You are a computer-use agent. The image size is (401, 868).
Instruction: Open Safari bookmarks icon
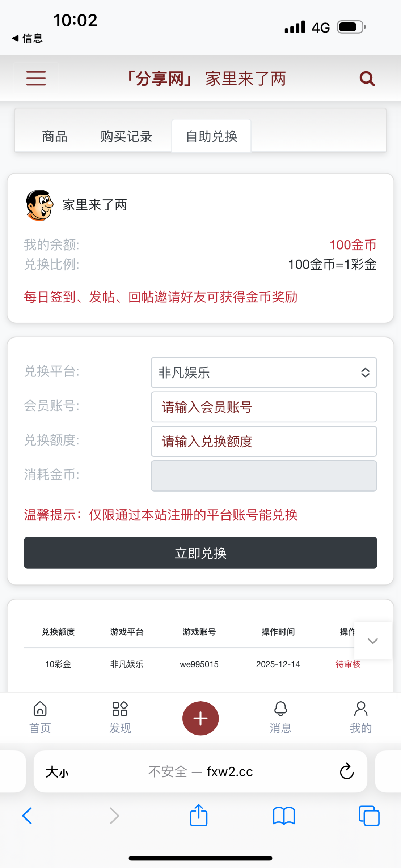pos(284,816)
